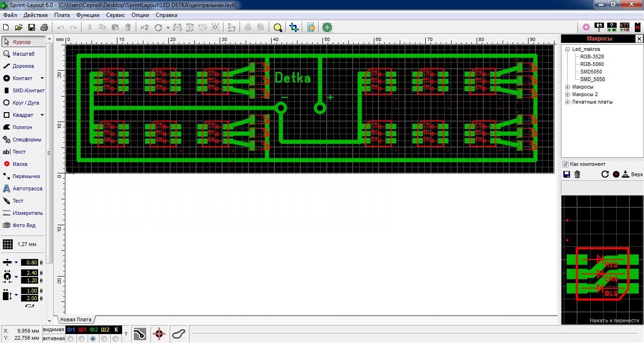Image resolution: width=644 pixels, height=343 pixels.
Task: Toggle visibility of layer К
Action: 116,330
